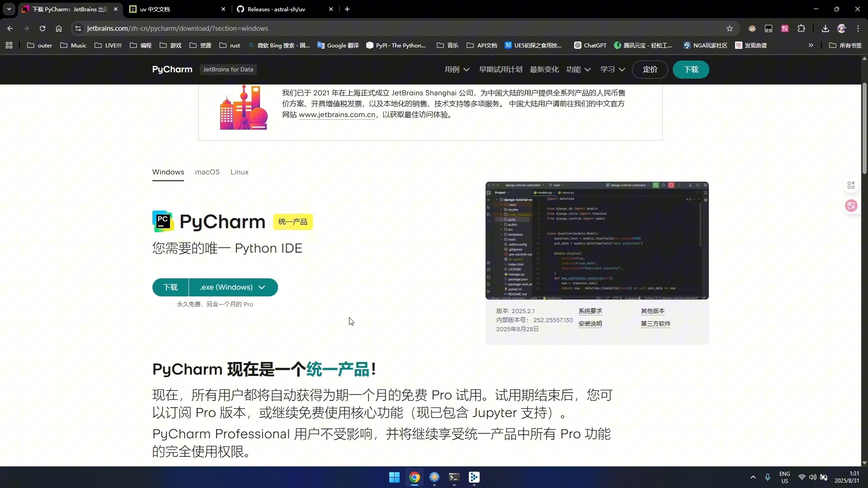The height and width of the screenshot is (488, 868).
Task: Bookmark this page with the star icon
Action: 729,28
